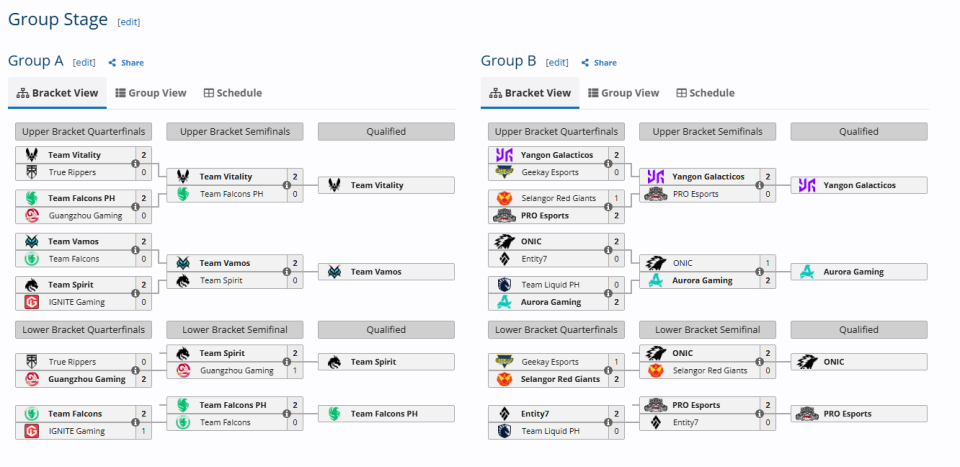Click the Geekay Esports logo in Upper Bracket Quarterfinals
960x467 pixels.
point(504,173)
